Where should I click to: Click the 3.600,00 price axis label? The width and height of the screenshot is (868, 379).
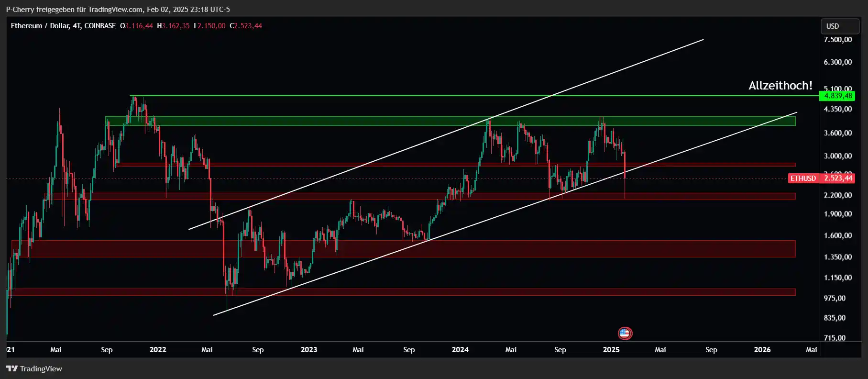tap(838, 133)
